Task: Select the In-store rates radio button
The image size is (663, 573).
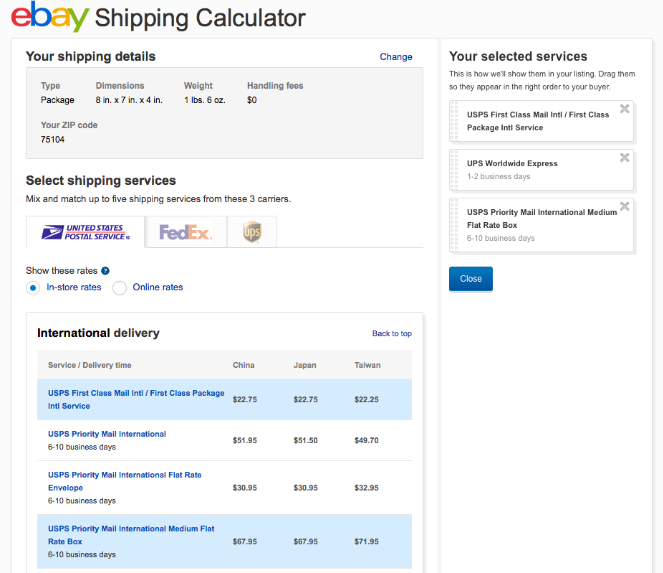Action: 33,288
